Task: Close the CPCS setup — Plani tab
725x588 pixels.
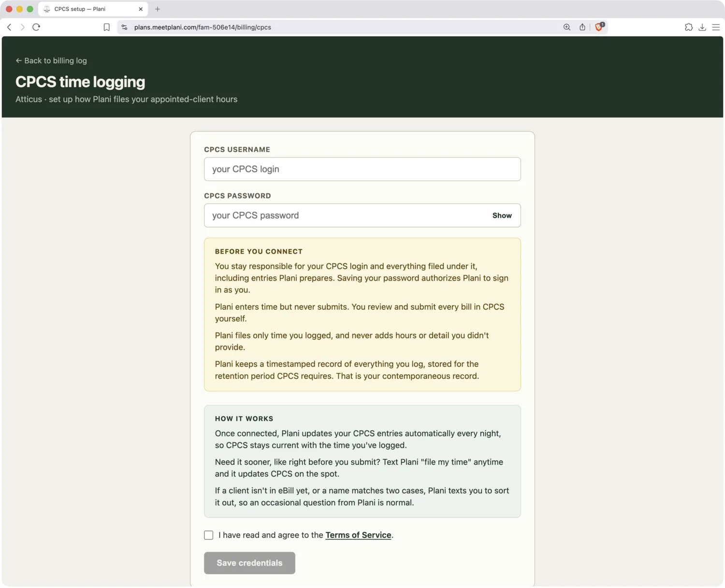Action: coord(141,9)
